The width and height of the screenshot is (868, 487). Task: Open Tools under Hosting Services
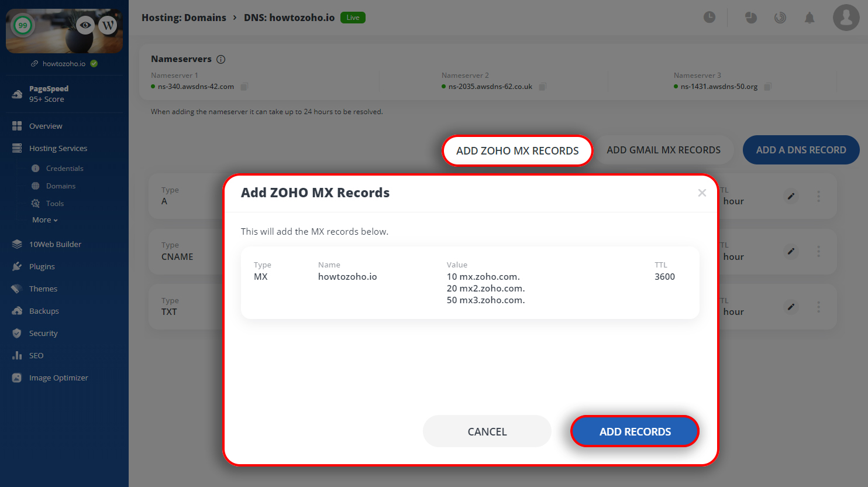point(55,203)
